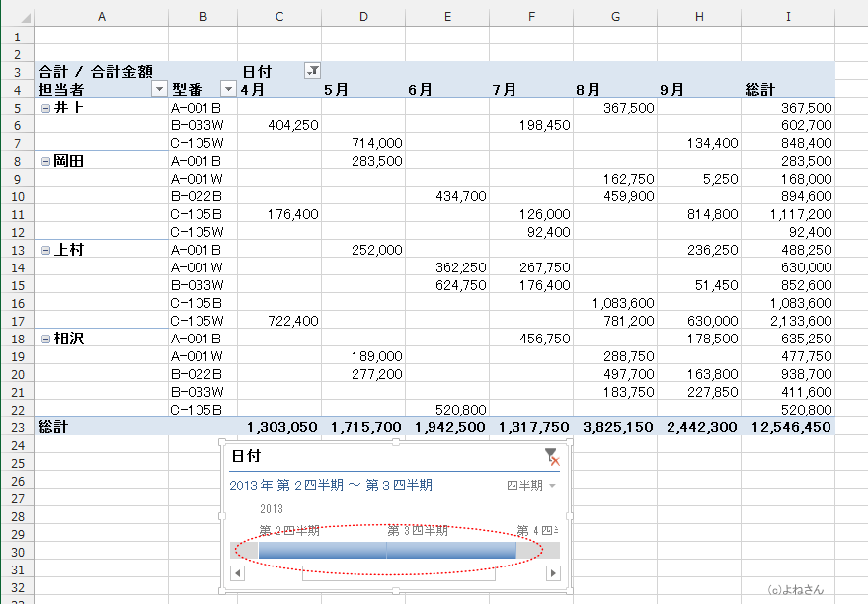
Task: Click the grand total cell 12,546,450
Action: click(x=791, y=426)
